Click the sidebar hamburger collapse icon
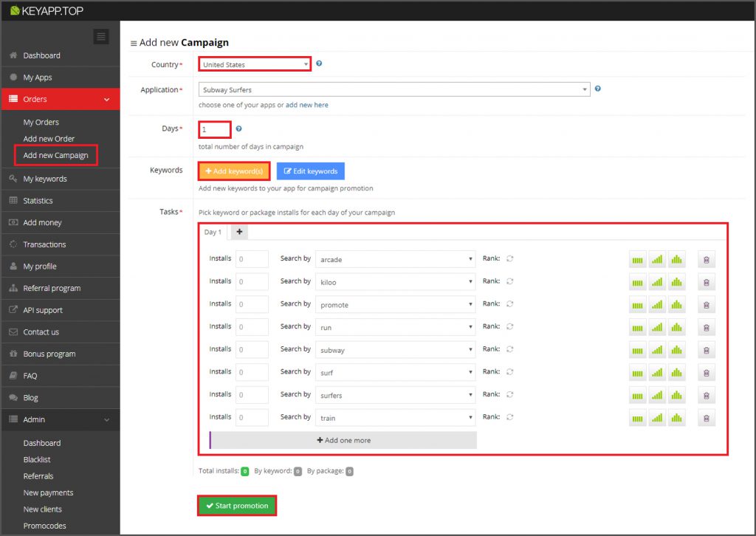 pos(100,37)
